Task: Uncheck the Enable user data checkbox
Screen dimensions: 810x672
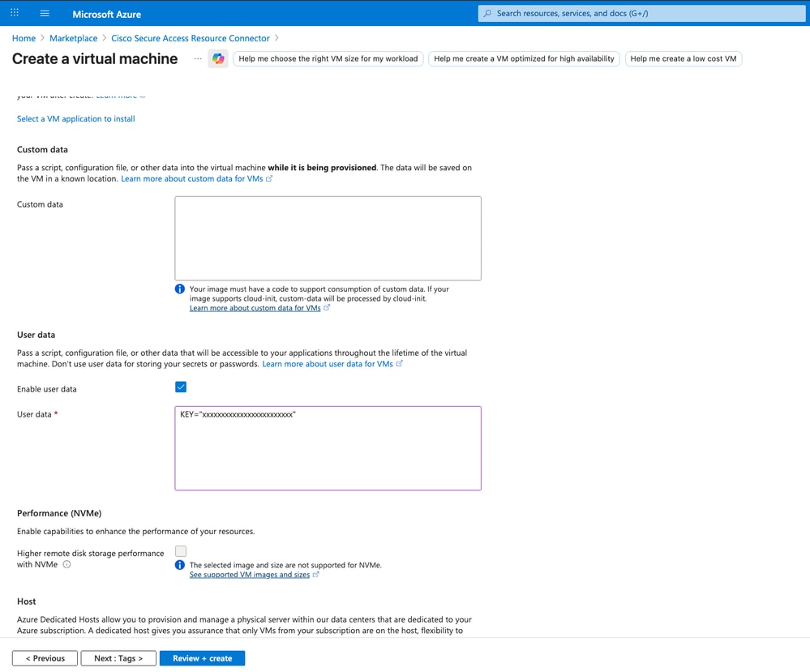Action: [180, 387]
